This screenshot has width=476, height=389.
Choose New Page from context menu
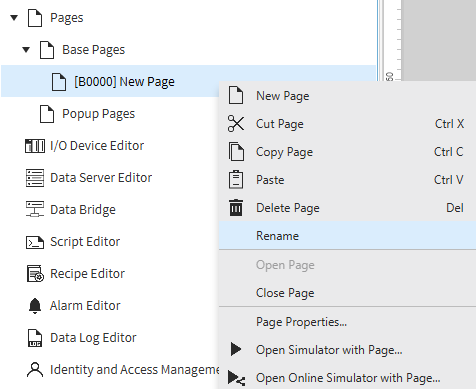click(x=347, y=96)
